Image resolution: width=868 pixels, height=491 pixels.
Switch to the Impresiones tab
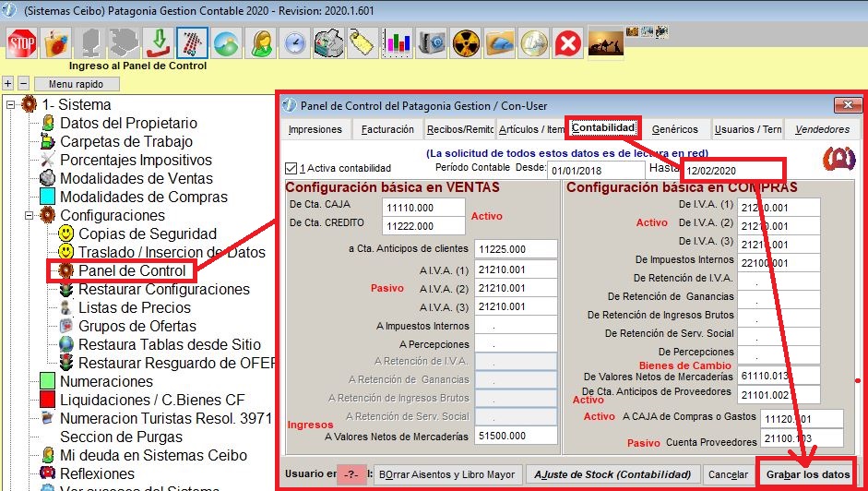(315, 130)
